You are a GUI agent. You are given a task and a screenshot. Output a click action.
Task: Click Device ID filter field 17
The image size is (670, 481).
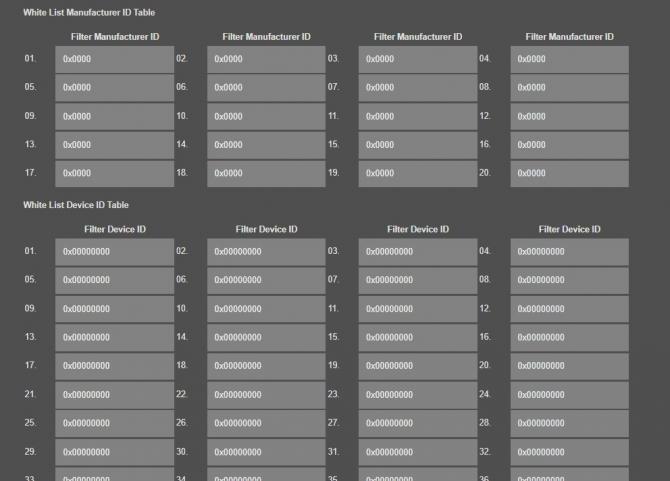(x=114, y=366)
